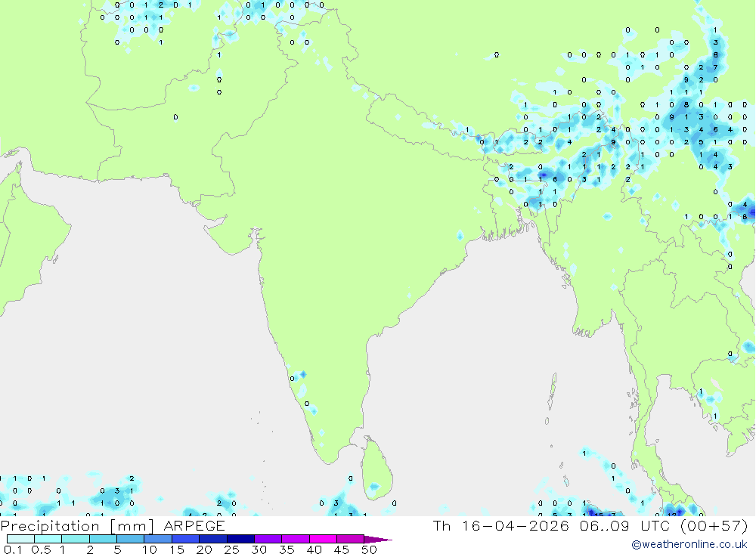Click the "35" legend scale label
The width and height of the screenshot is (756, 554).
[x=287, y=549]
